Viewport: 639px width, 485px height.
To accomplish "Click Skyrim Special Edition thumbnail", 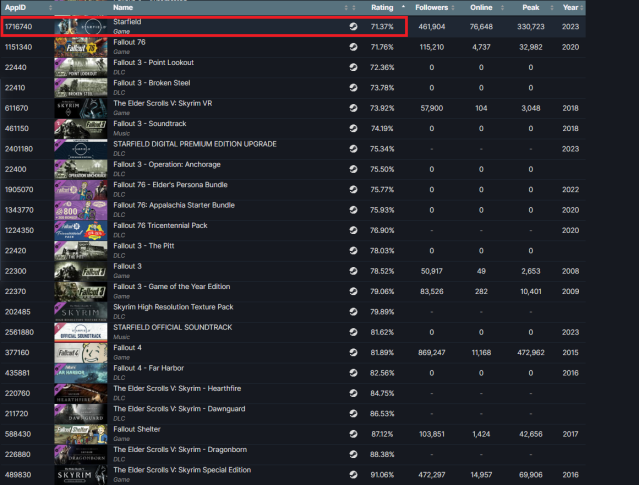I will (x=81, y=475).
